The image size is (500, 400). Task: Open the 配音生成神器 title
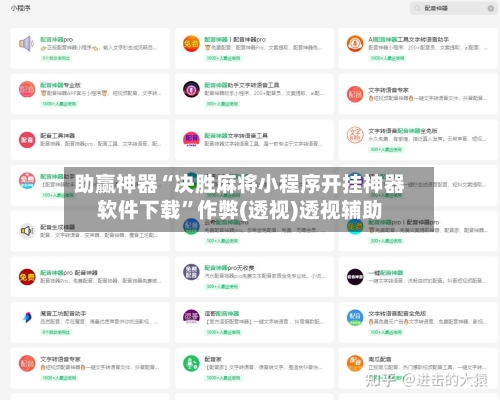(x=58, y=227)
